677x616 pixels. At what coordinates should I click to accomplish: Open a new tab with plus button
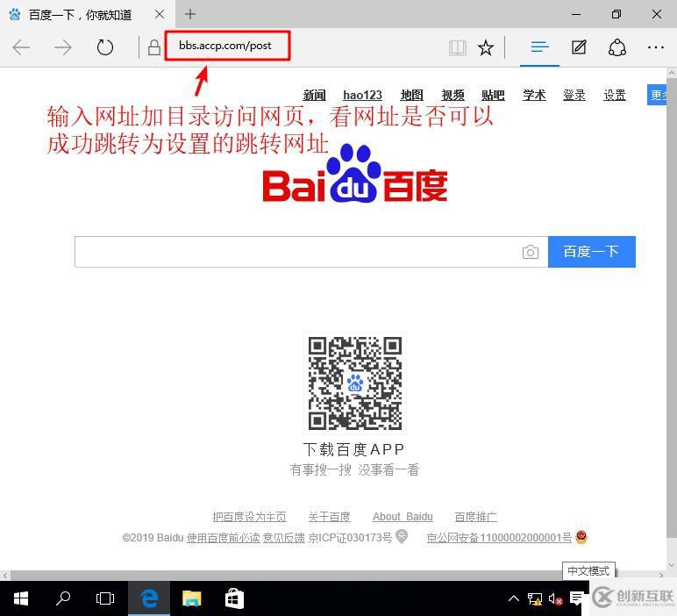[190, 14]
